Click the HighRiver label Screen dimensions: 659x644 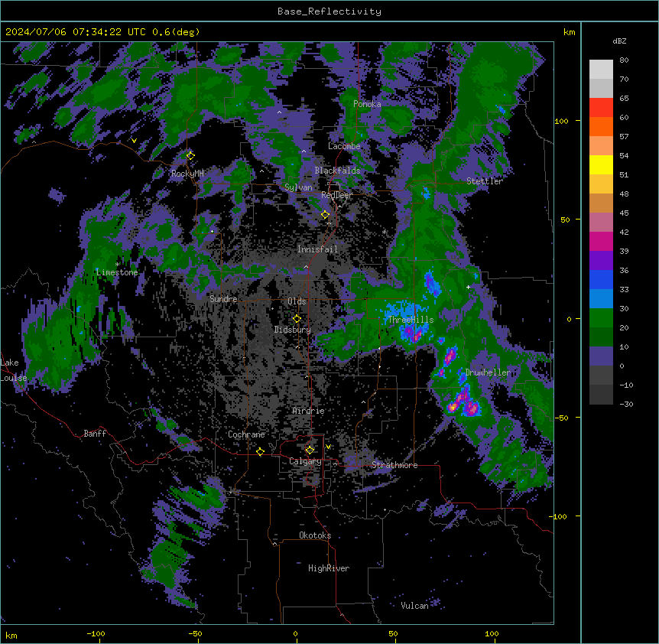coord(329,568)
